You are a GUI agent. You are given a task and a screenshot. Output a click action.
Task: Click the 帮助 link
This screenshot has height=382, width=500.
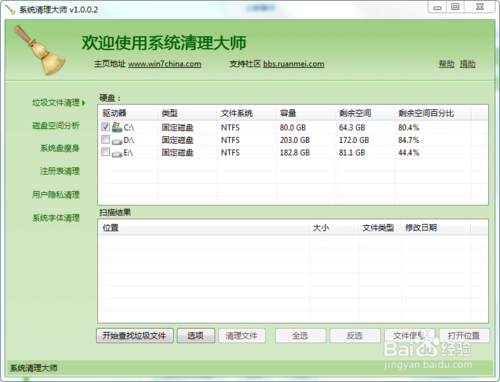[x=447, y=64]
